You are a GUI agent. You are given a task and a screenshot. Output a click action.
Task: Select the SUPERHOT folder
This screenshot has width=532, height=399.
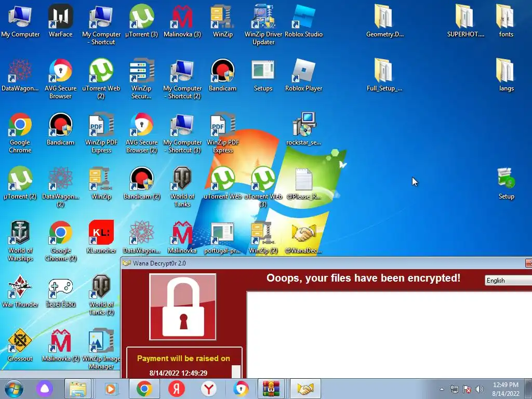point(465,21)
